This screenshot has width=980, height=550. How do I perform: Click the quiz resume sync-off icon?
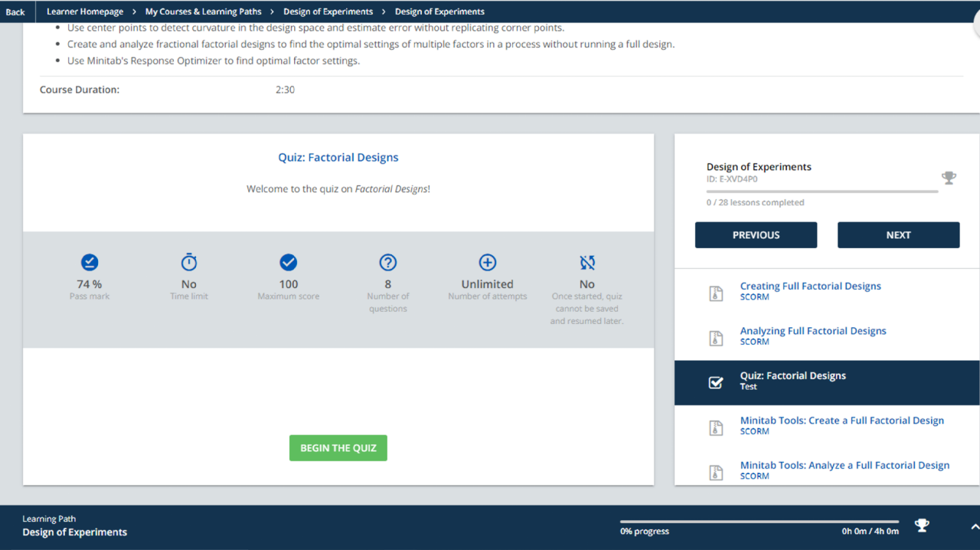coord(587,263)
